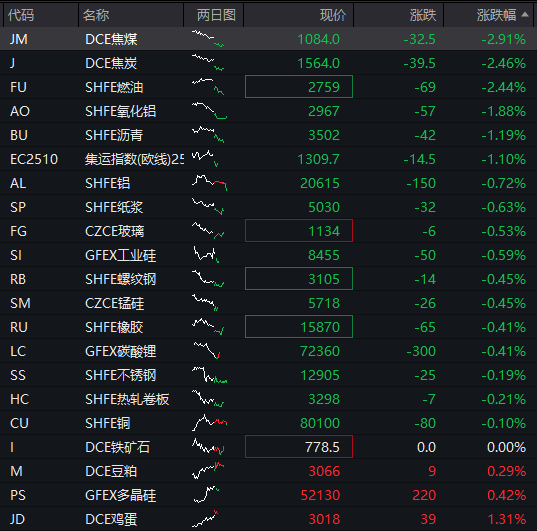Click price 2967 for SHFE氧化铝
The height and width of the screenshot is (531, 537).
click(324, 111)
